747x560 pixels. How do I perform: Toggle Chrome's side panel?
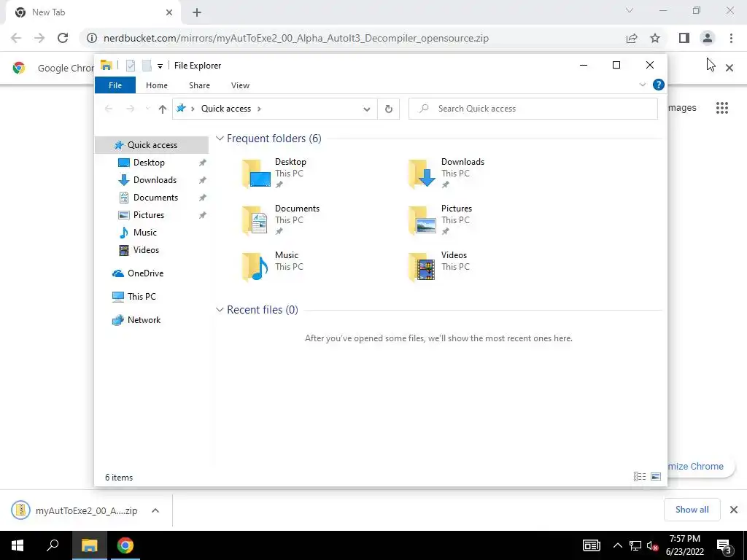tap(684, 38)
